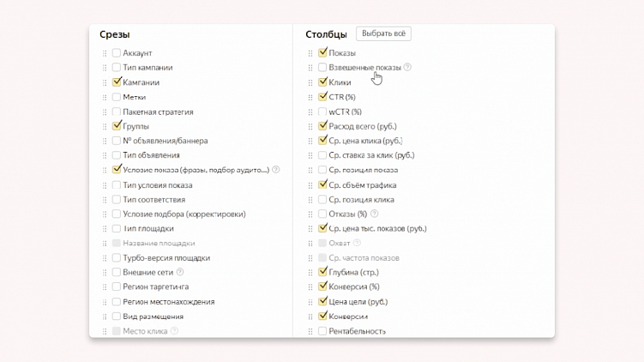Tick the wCTR (%) checkbox
644x362 pixels.
point(322,112)
